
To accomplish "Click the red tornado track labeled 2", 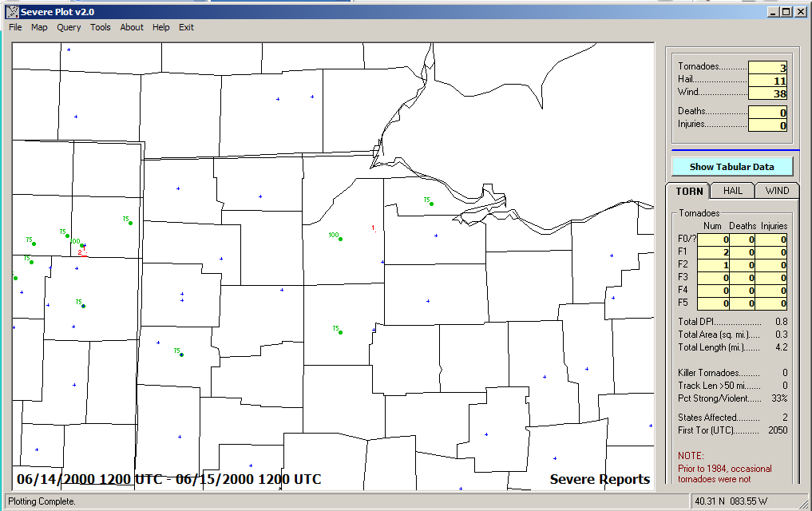I will point(82,255).
